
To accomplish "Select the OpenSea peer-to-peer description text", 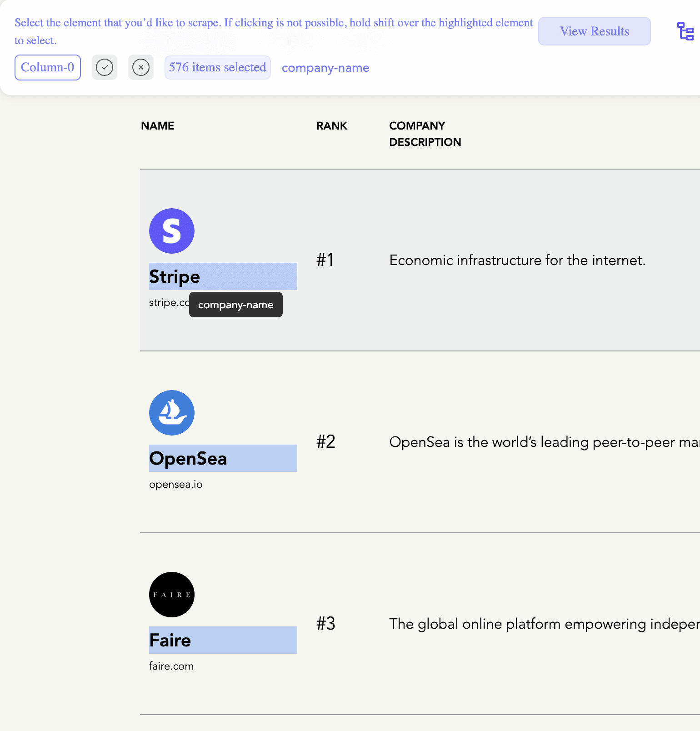I will click(x=545, y=442).
